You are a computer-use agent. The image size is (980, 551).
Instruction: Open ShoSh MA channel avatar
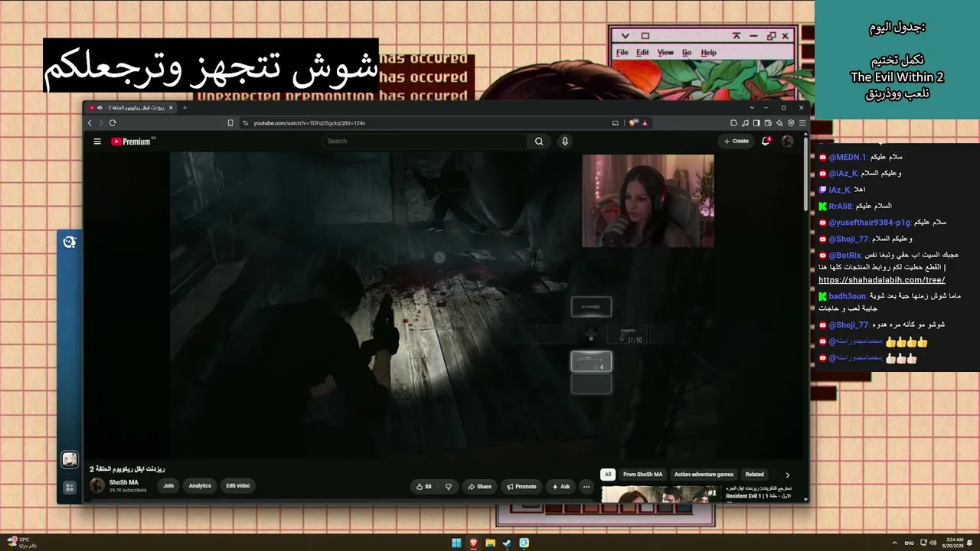(97, 486)
